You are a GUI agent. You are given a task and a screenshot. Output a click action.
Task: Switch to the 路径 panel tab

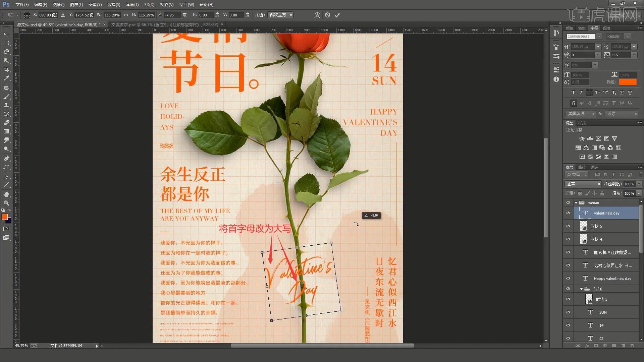[582, 167]
